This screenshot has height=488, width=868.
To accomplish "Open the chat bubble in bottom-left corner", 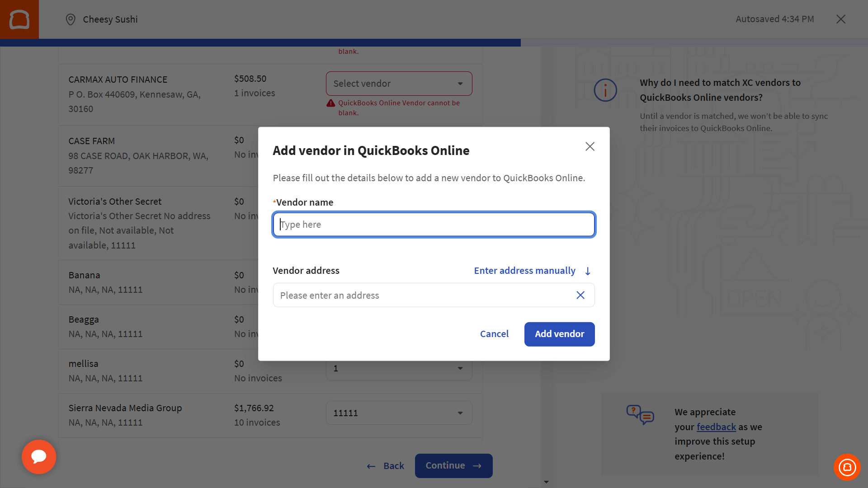I will [39, 457].
